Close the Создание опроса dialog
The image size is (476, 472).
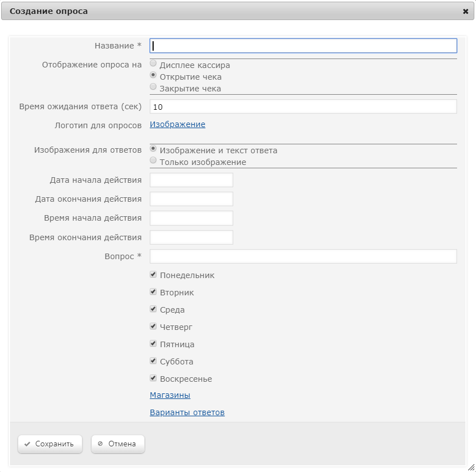point(465,11)
